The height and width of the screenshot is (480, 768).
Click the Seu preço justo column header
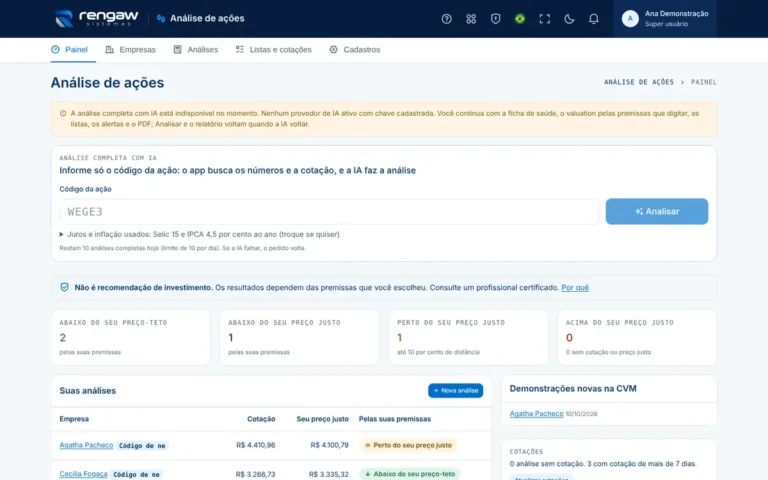coord(322,419)
